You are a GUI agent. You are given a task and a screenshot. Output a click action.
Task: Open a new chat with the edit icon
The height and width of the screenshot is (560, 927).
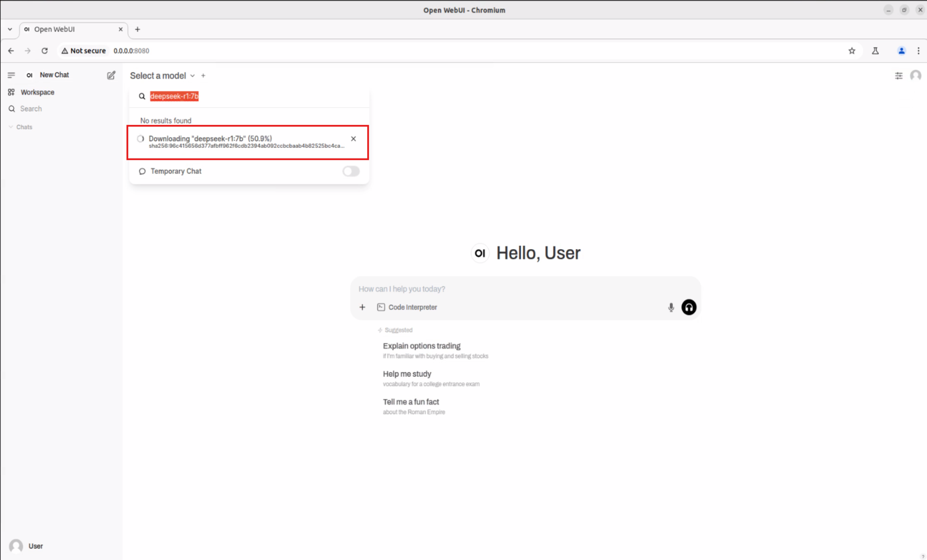pyautogui.click(x=111, y=75)
